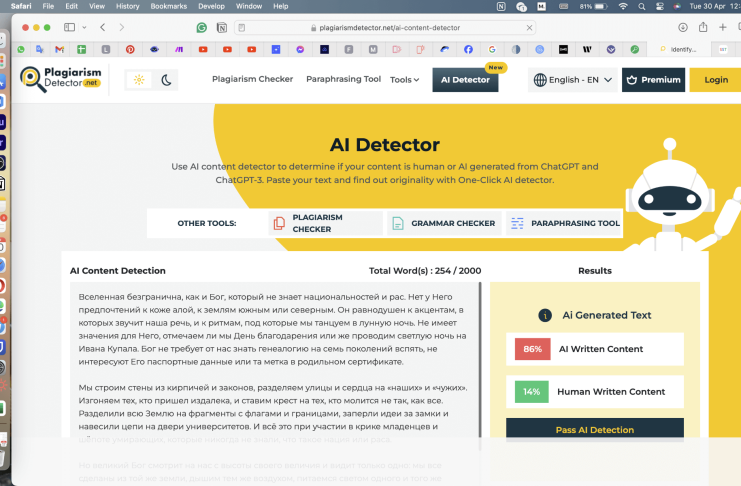Open the Develop menu
741x486 pixels.
pos(211,6)
